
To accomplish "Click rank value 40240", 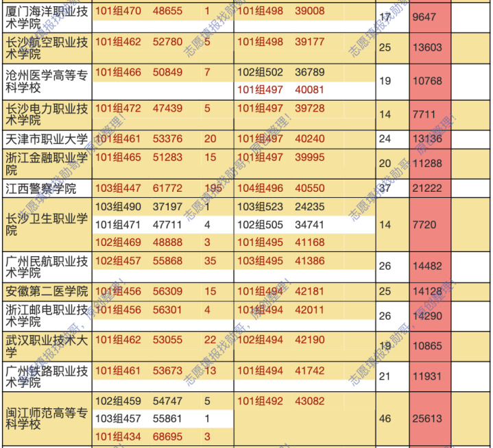I will [x=310, y=139].
